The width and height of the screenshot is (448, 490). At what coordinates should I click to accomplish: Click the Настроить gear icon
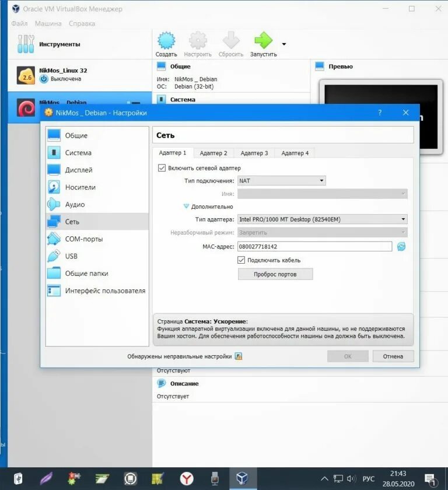click(x=198, y=41)
